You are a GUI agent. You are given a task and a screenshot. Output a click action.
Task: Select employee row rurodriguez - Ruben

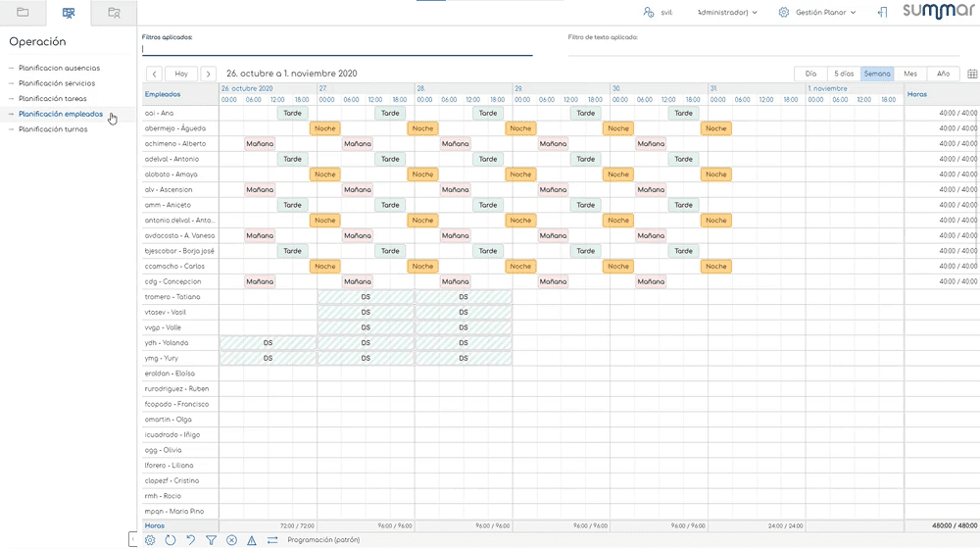click(180, 389)
